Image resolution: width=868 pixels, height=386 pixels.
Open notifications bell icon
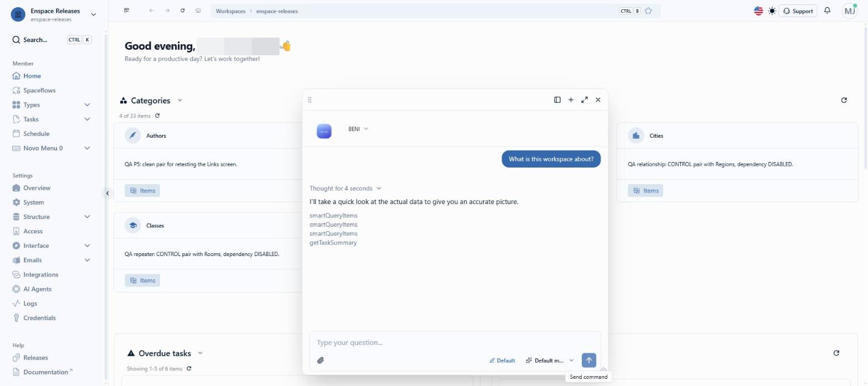pyautogui.click(x=827, y=11)
